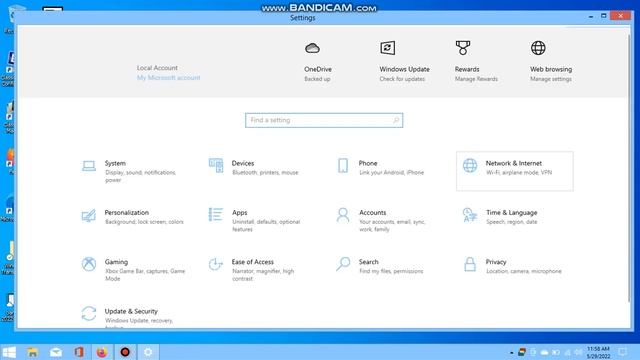Open Time & Language icon
This screenshot has height=360, width=640.
pos(470,215)
